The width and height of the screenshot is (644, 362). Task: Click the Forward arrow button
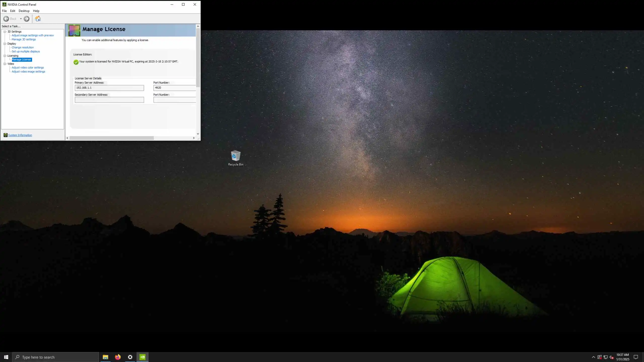coord(26,19)
